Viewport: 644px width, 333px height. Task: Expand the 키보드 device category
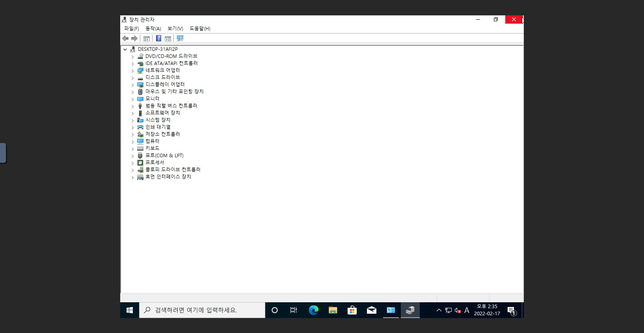[133, 149]
